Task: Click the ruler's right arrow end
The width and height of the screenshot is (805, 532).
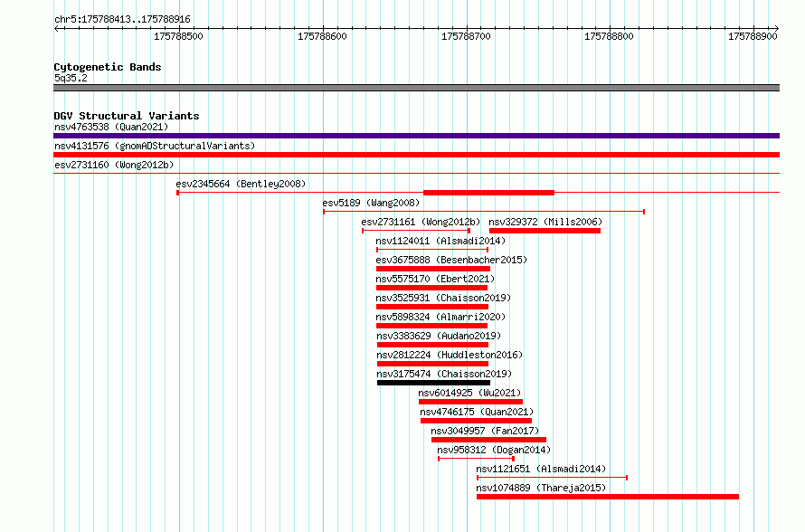Action: pyautogui.click(x=777, y=28)
